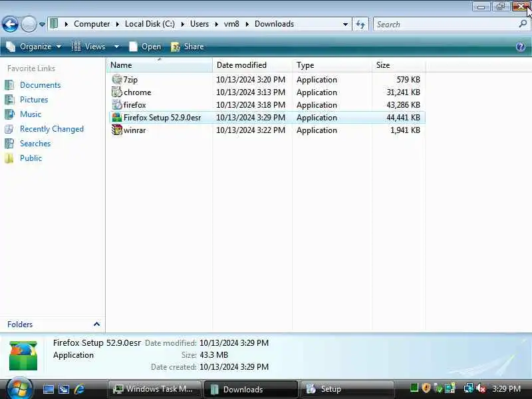The image size is (532, 399).
Task: Click Open in the command bar
Action: (x=145, y=47)
